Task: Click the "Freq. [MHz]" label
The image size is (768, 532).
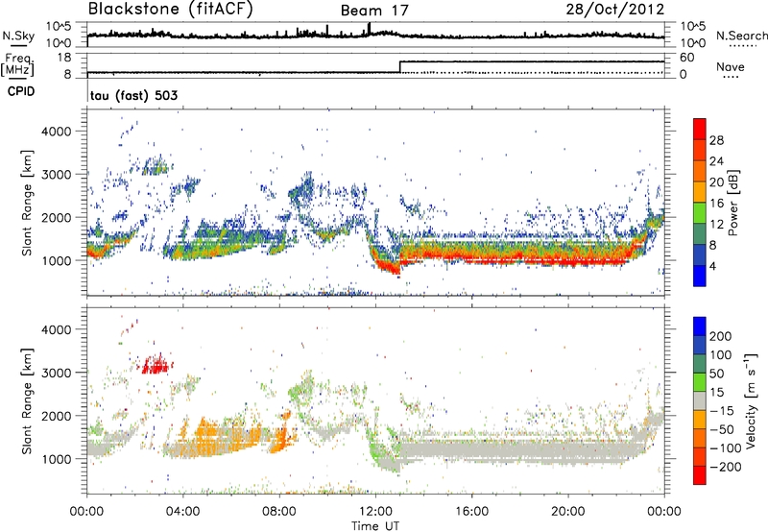Action: pos(17,65)
